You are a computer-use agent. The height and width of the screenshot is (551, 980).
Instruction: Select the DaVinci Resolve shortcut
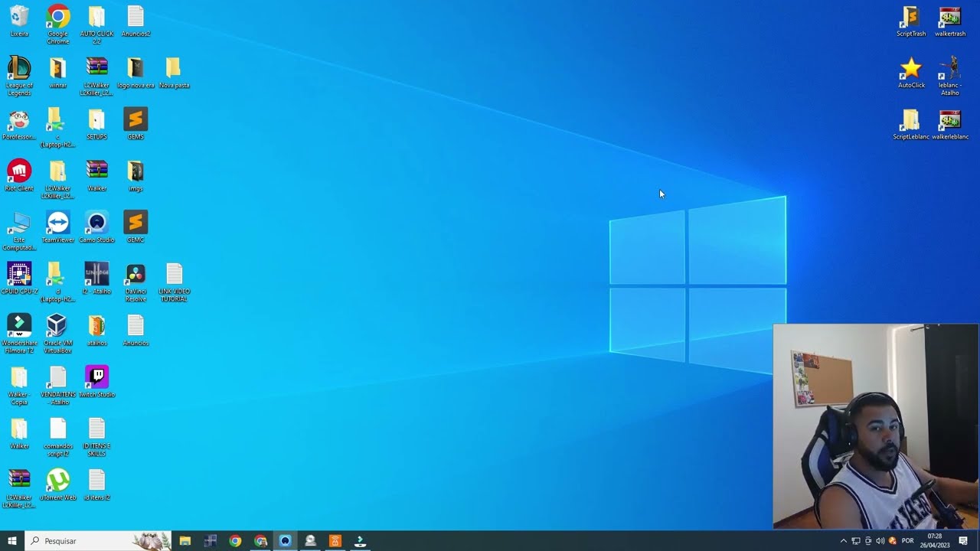pos(136,282)
